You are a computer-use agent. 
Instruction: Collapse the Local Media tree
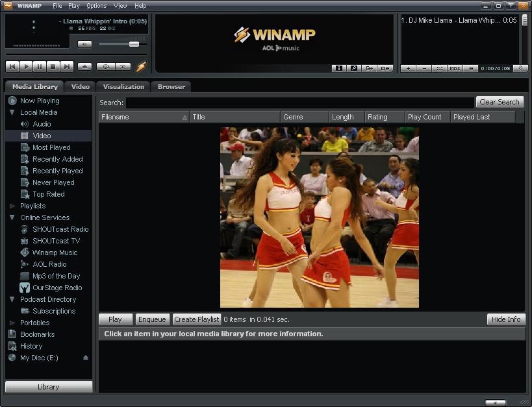pos(12,112)
